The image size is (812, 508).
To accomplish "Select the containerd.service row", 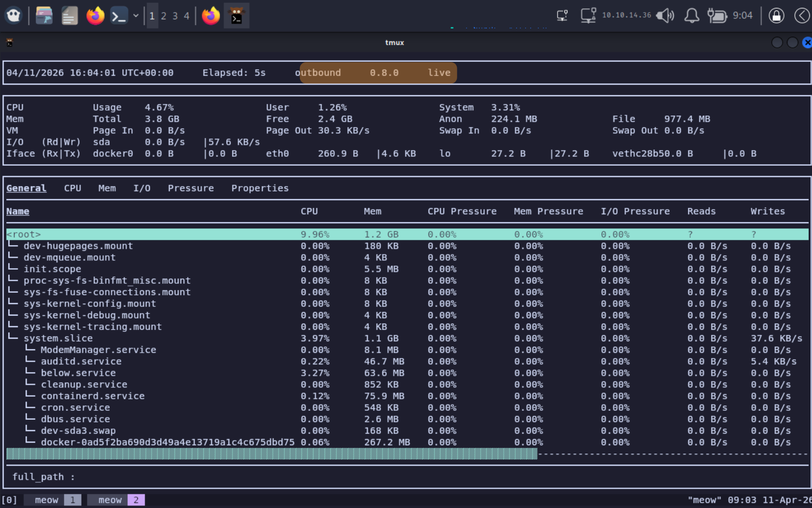I will pyautogui.click(x=407, y=396).
